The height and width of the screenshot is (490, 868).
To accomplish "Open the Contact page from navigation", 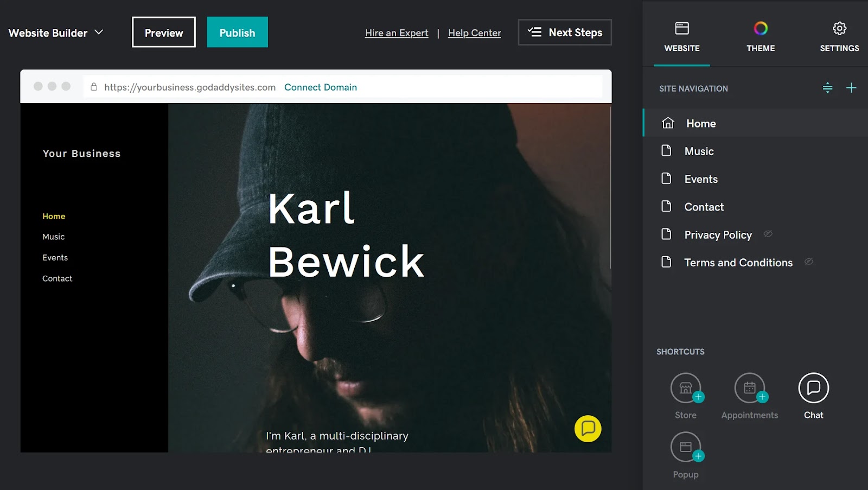I will click(x=704, y=206).
